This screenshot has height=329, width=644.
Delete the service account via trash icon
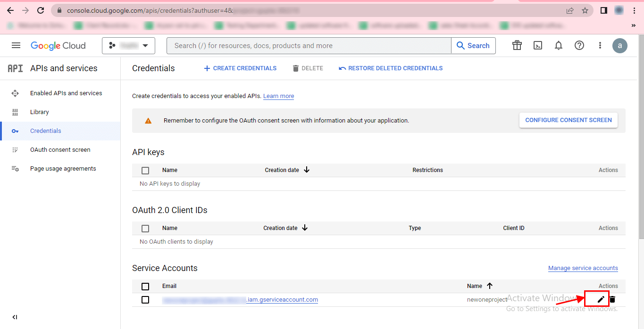pyautogui.click(x=612, y=299)
